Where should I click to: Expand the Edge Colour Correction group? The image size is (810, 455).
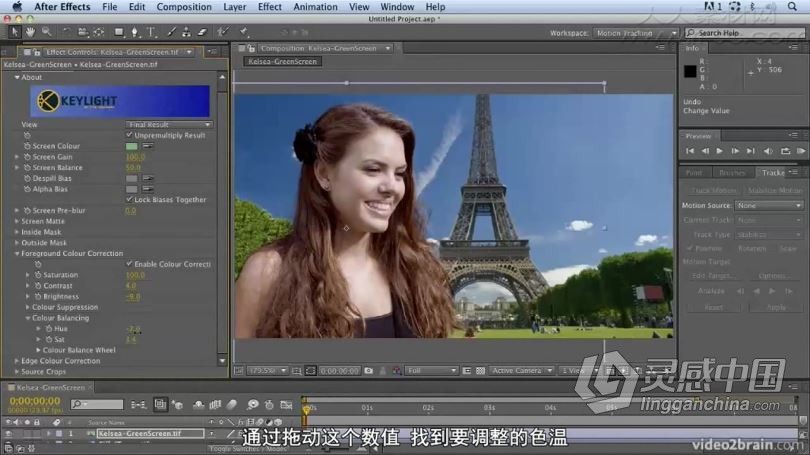coord(17,361)
